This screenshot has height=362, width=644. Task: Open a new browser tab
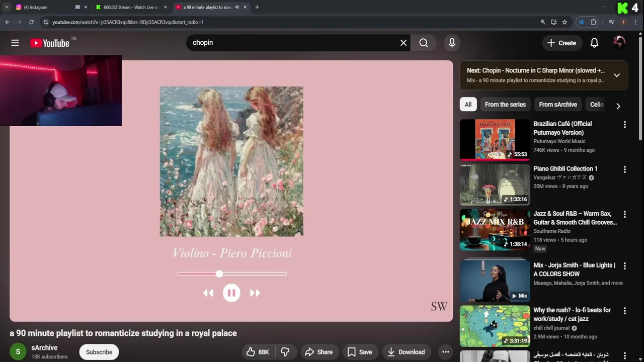tap(257, 8)
